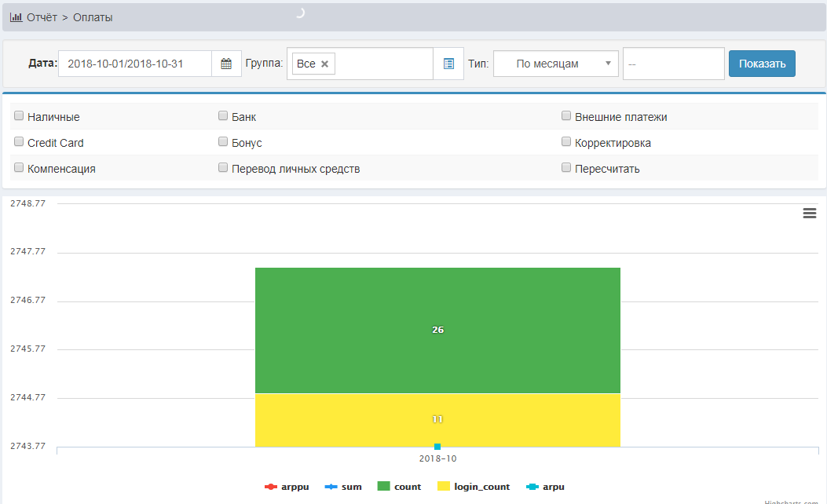Expand the 'По месяцам' type dropdown

[x=555, y=64]
